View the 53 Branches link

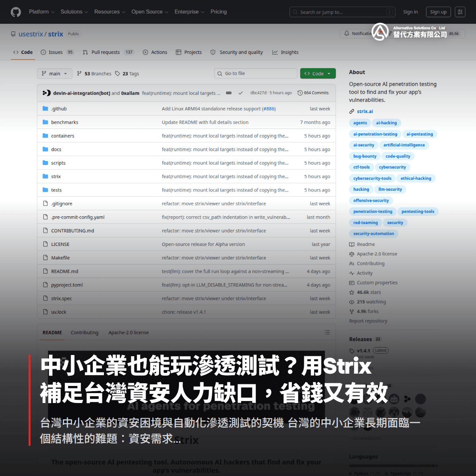[94, 73]
